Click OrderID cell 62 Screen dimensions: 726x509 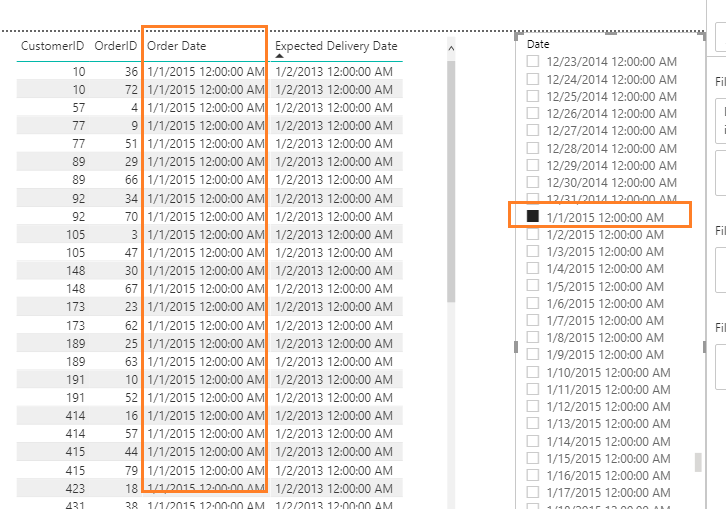pyautogui.click(x=131, y=326)
